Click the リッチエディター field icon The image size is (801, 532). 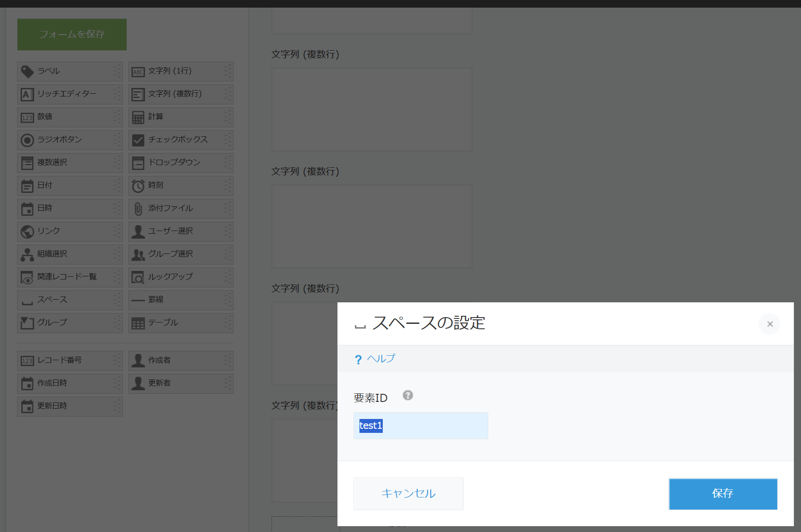[27, 95]
